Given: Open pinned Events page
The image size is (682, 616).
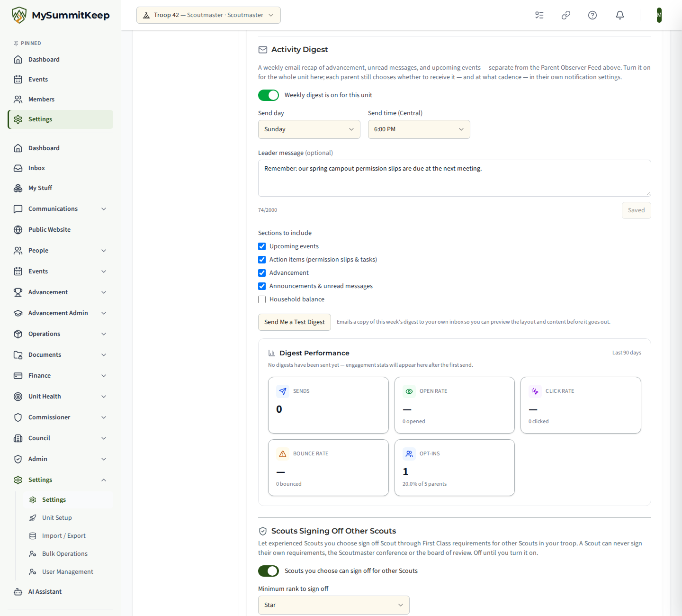Looking at the screenshot, I should tap(61, 80).
